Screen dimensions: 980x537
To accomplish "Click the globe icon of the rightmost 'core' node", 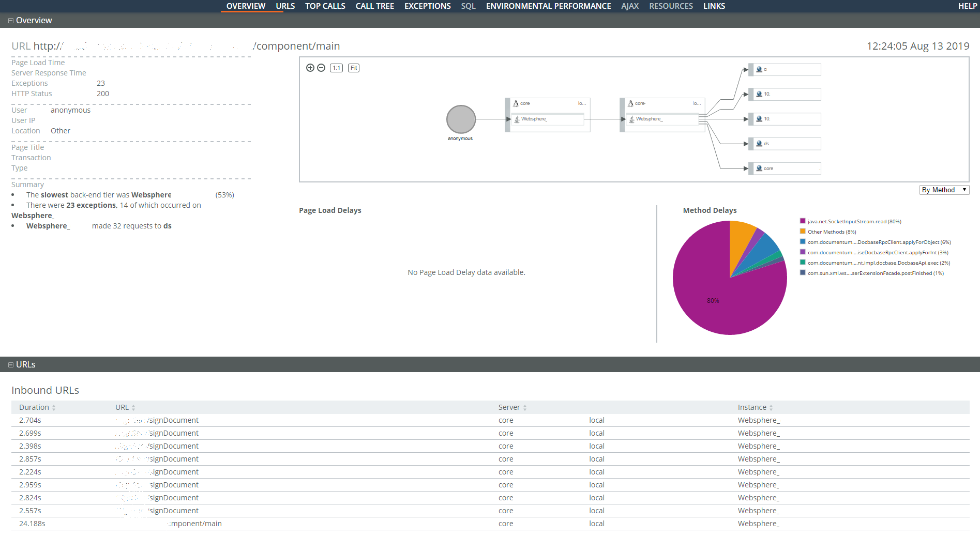I will point(759,168).
